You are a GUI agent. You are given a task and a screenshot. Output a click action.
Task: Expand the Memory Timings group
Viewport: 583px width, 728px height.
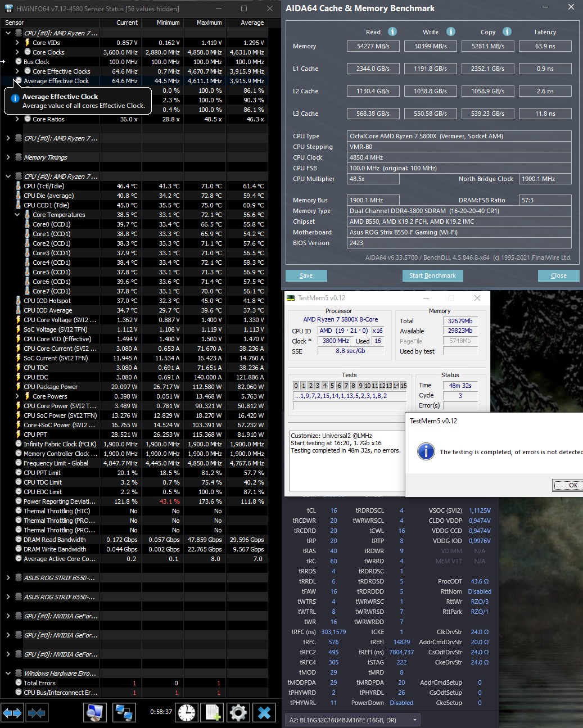point(8,157)
